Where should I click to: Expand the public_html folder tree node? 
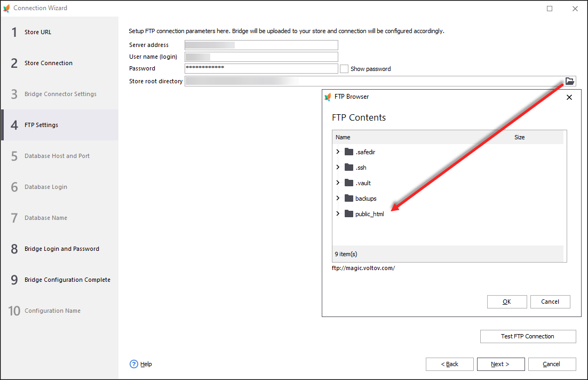pyautogui.click(x=338, y=214)
